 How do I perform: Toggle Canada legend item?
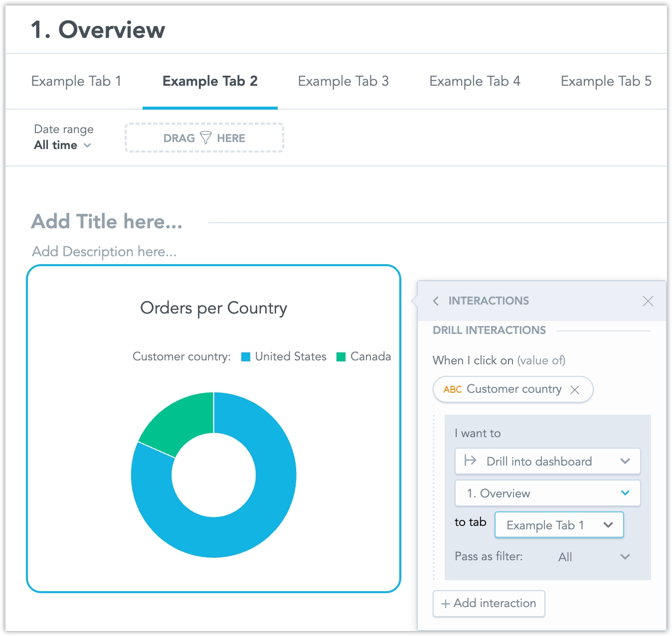(x=364, y=357)
